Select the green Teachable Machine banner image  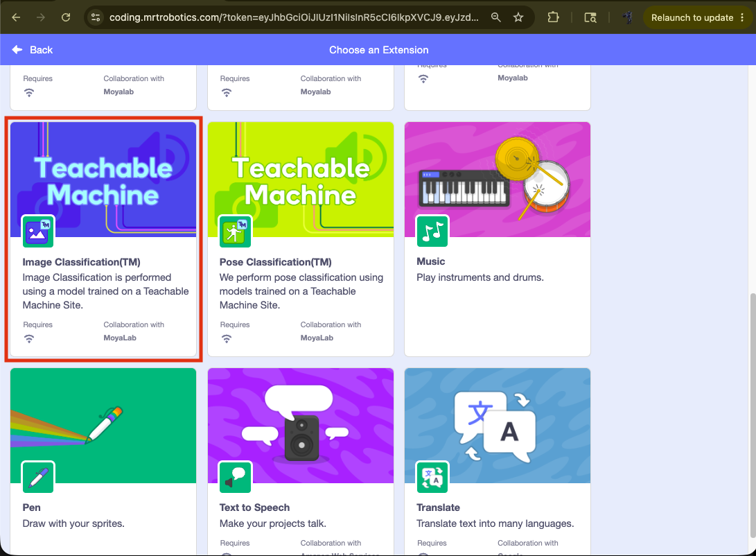[x=300, y=180]
